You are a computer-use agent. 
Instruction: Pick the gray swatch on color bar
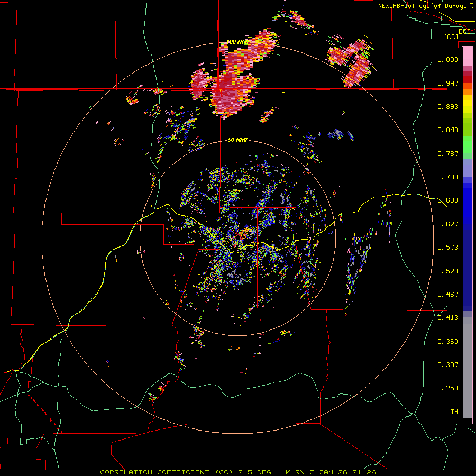click(467, 368)
